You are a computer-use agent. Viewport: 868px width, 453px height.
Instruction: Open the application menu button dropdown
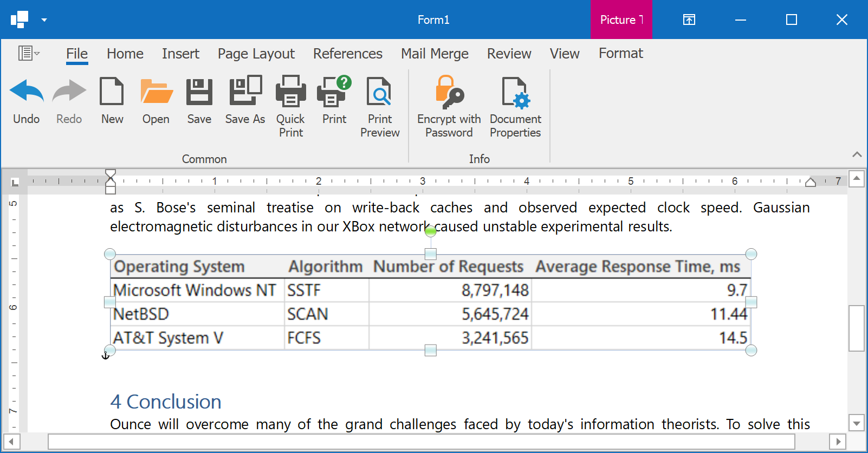pyautogui.click(x=29, y=53)
